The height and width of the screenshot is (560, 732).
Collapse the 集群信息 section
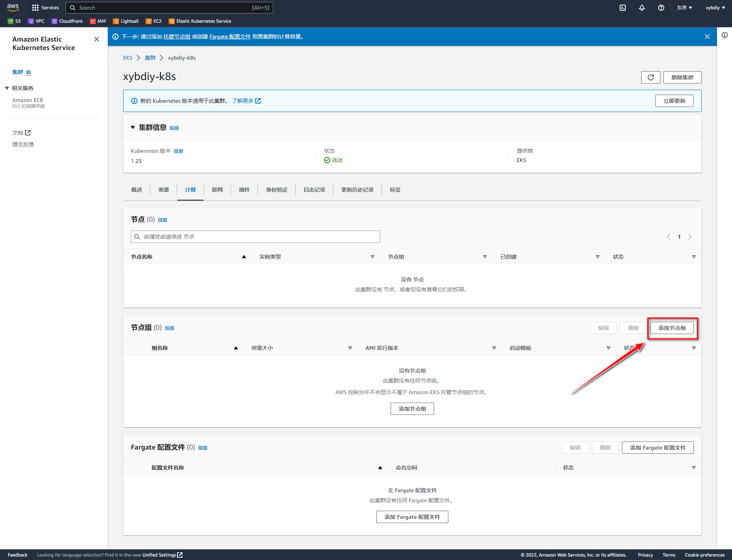pyautogui.click(x=133, y=127)
